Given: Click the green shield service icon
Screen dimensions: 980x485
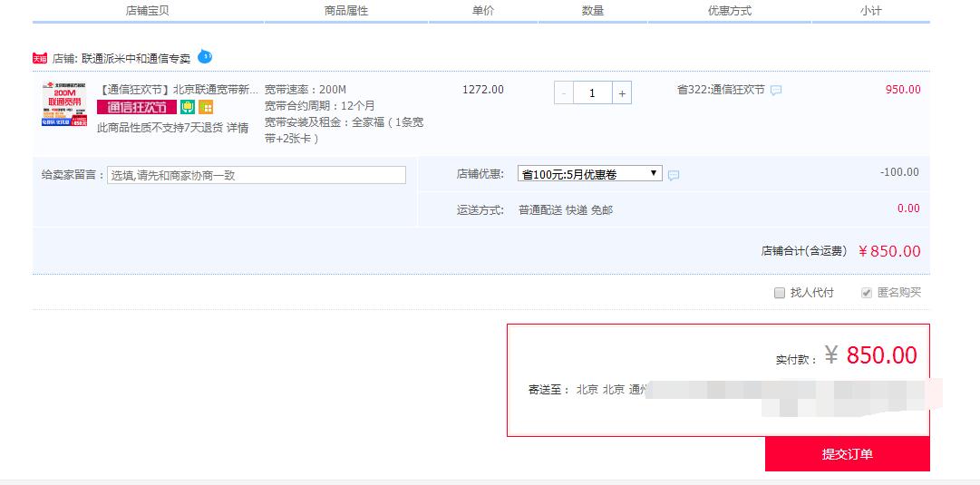Looking at the screenshot, I should coord(188,107).
